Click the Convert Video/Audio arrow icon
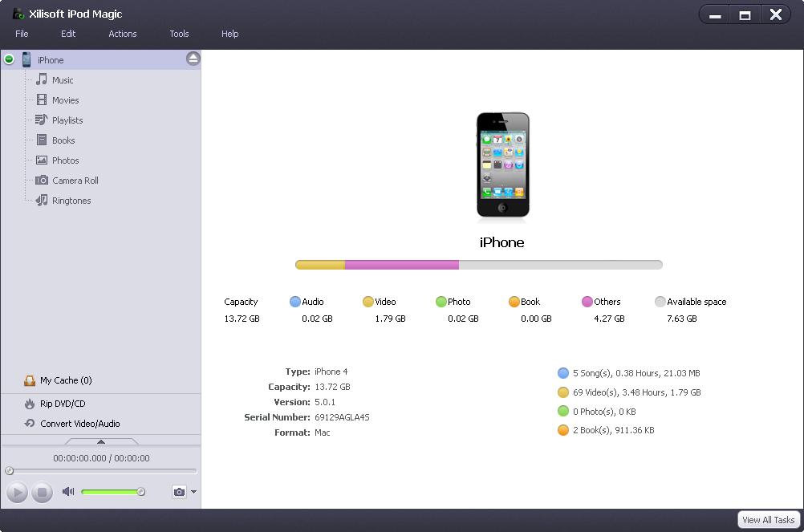 pyautogui.click(x=30, y=424)
